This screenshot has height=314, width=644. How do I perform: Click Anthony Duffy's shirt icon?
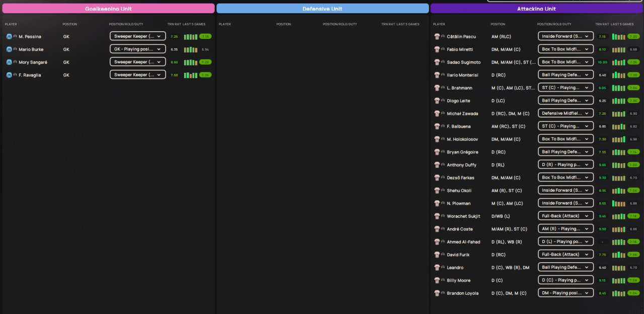[437, 165]
